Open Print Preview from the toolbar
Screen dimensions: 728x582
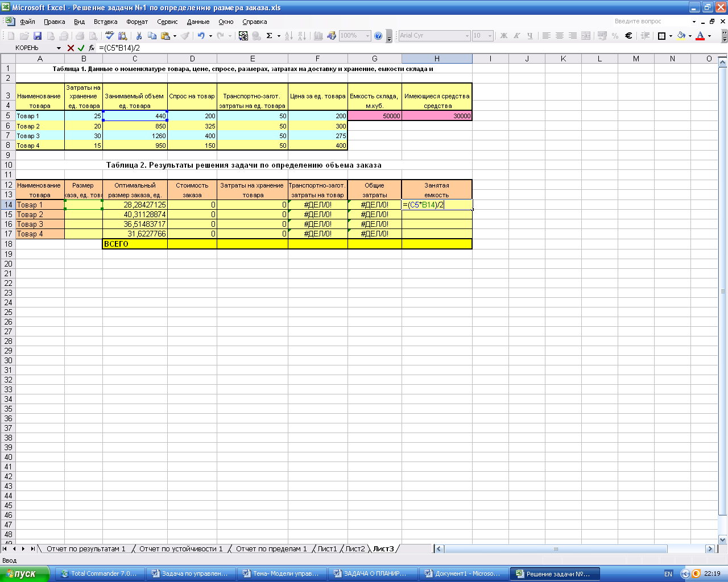coord(93,35)
